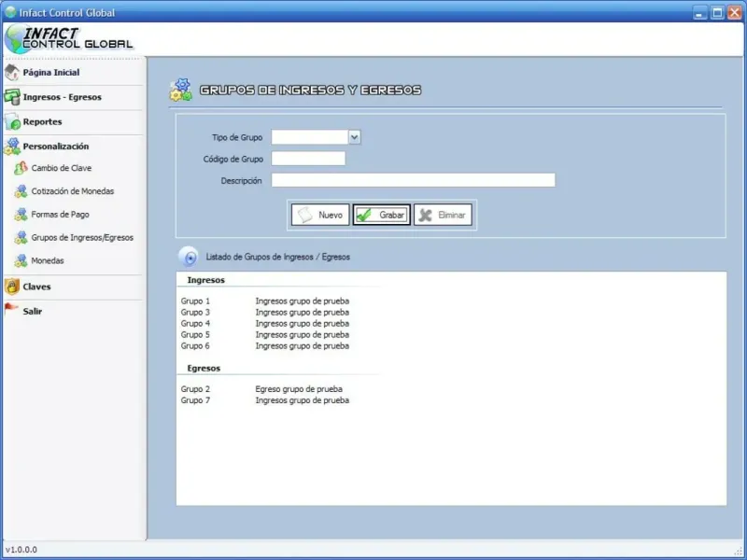Click the paper icon on Nuevo button

coord(305,216)
